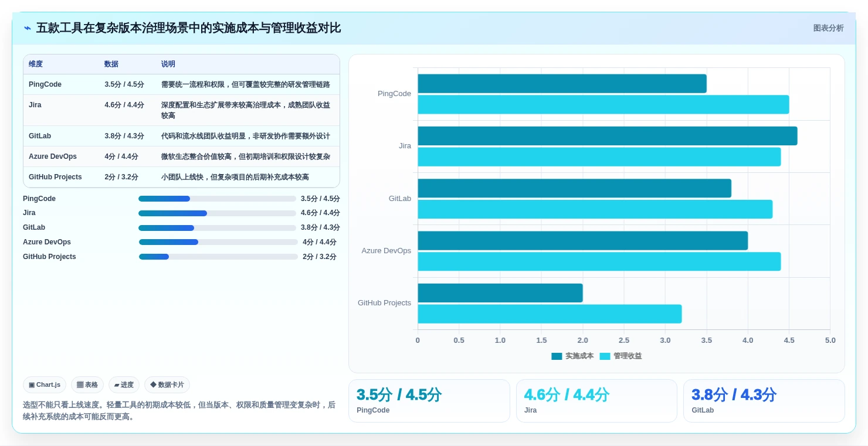
Task: Open the GitLab data card
Action: point(764,401)
